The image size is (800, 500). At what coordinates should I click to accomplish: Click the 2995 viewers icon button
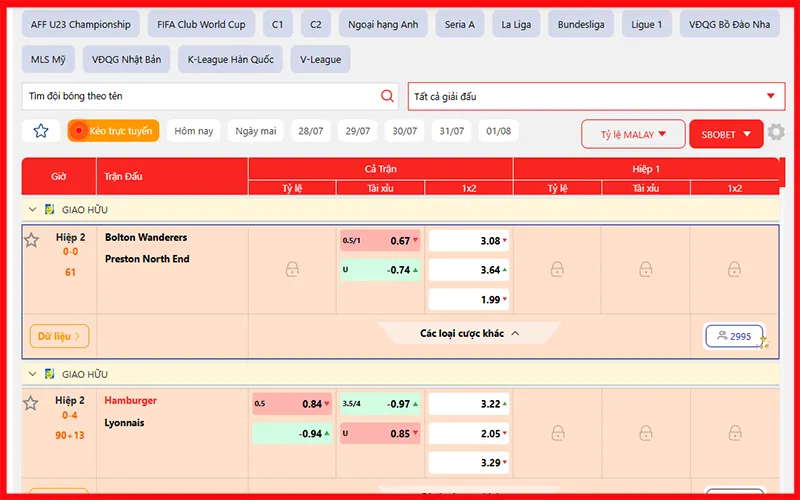point(734,337)
